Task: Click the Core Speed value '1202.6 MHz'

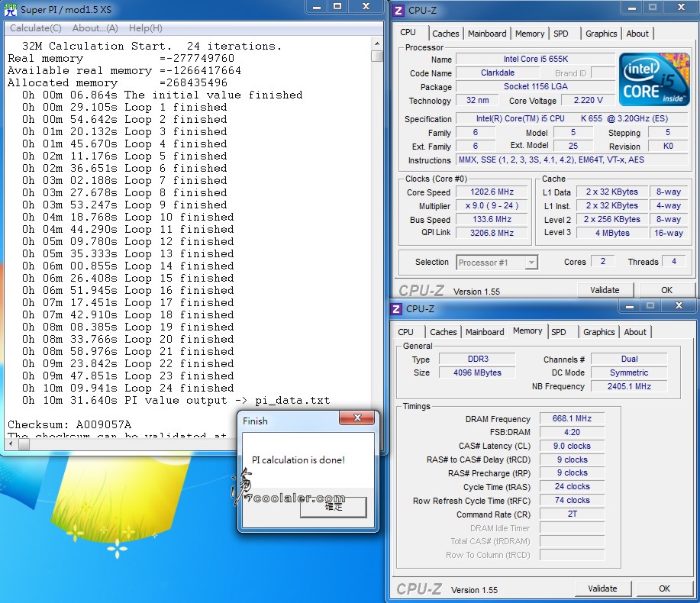Action: (492, 192)
